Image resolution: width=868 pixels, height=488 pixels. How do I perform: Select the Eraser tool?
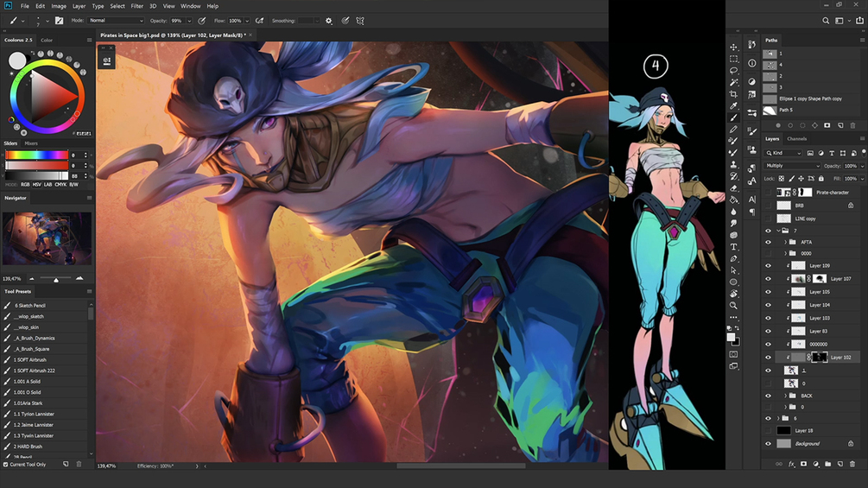[733, 188]
